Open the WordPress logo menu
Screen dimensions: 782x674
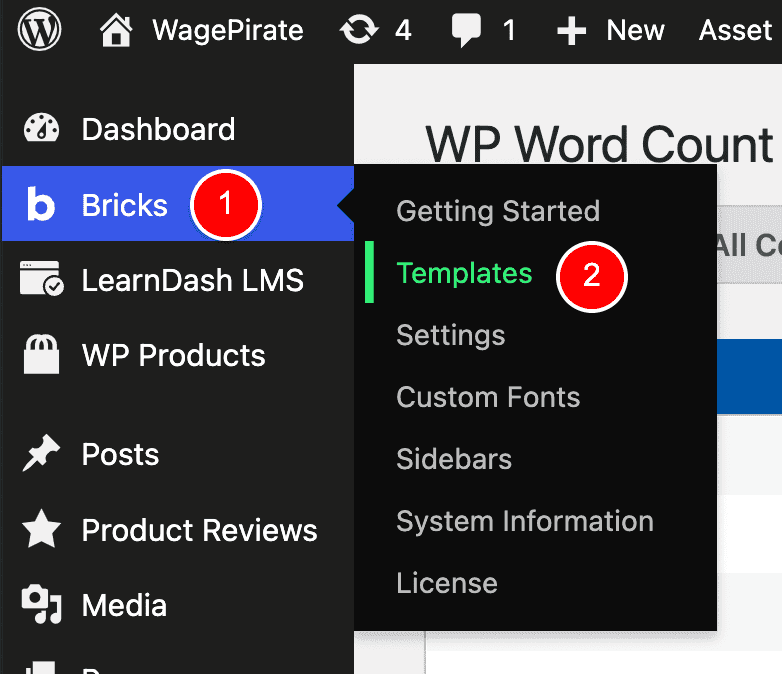(39, 30)
